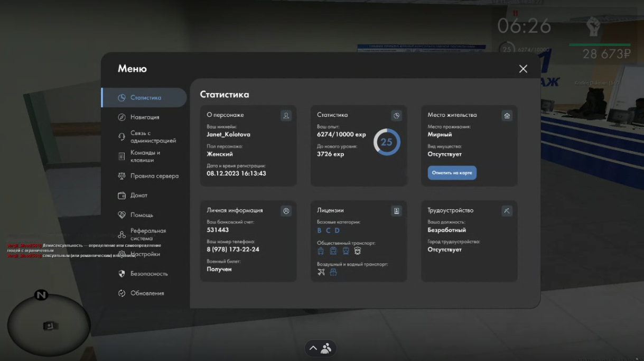The height and width of the screenshot is (361, 644).
Task: Close the Меню window with the X
Action: pos(523,69)
